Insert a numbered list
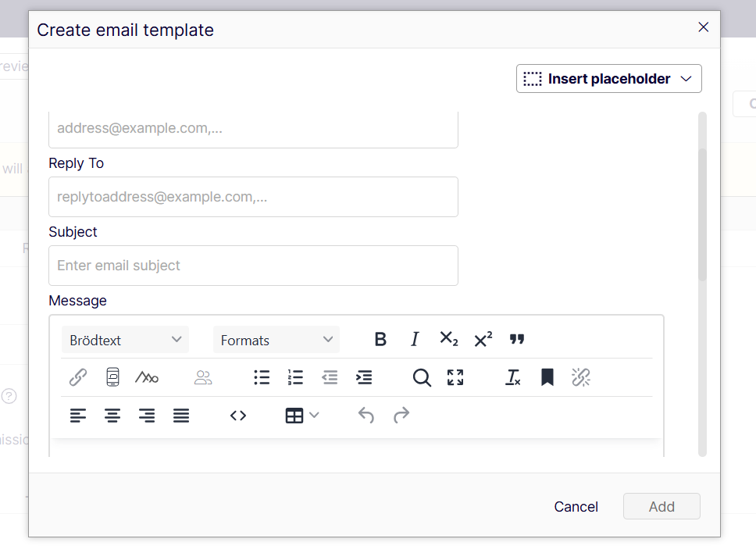Image resolution: width=756 pixels, height=546 pixels. [295, 377]
